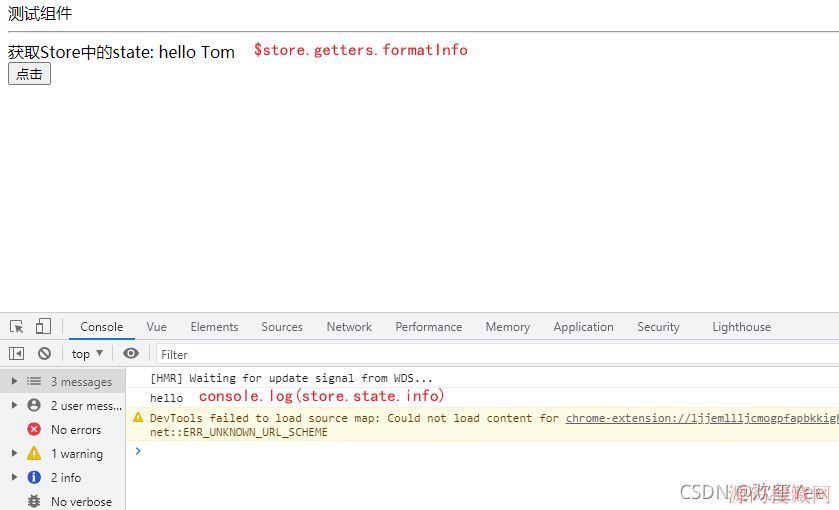
Task: Select the 3 messages sidebar row
Action: [x=63, y=381]
